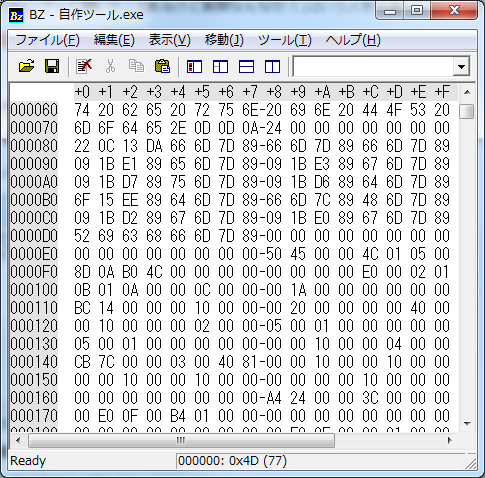Select the horizontal split view icon
The width and height of the screenshot is (485, 478).
[x=246, y=67]
